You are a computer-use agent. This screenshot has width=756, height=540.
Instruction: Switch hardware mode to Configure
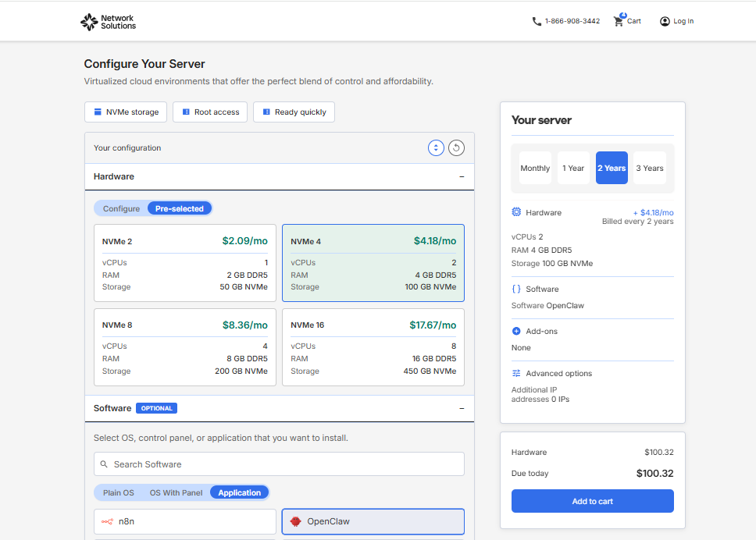point(122,208)
